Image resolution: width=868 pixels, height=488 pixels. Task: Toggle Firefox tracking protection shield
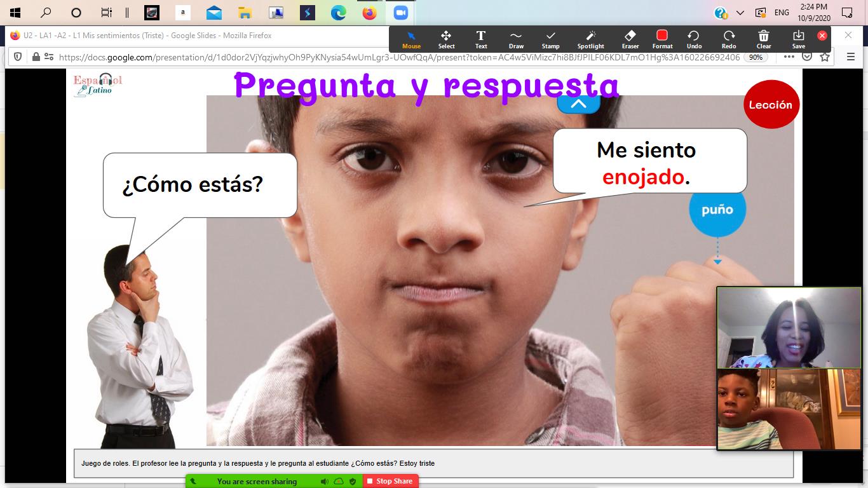coord(18,57)
